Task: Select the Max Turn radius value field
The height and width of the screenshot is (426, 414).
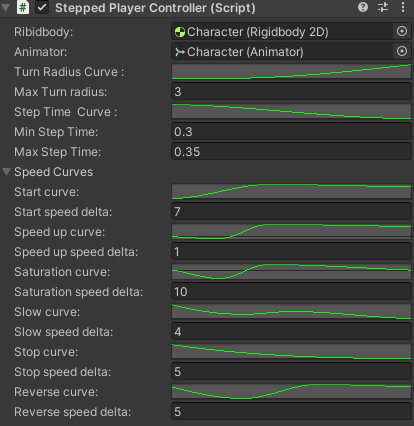Action: (291, 92)
